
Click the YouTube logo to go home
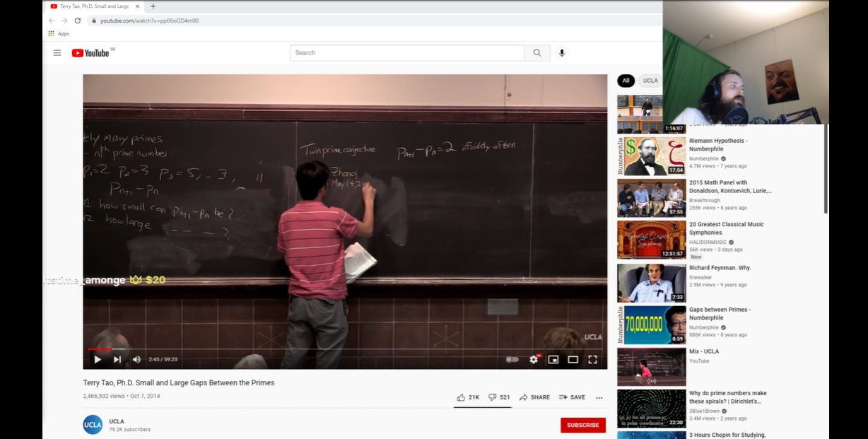click(x=90, y=53)
